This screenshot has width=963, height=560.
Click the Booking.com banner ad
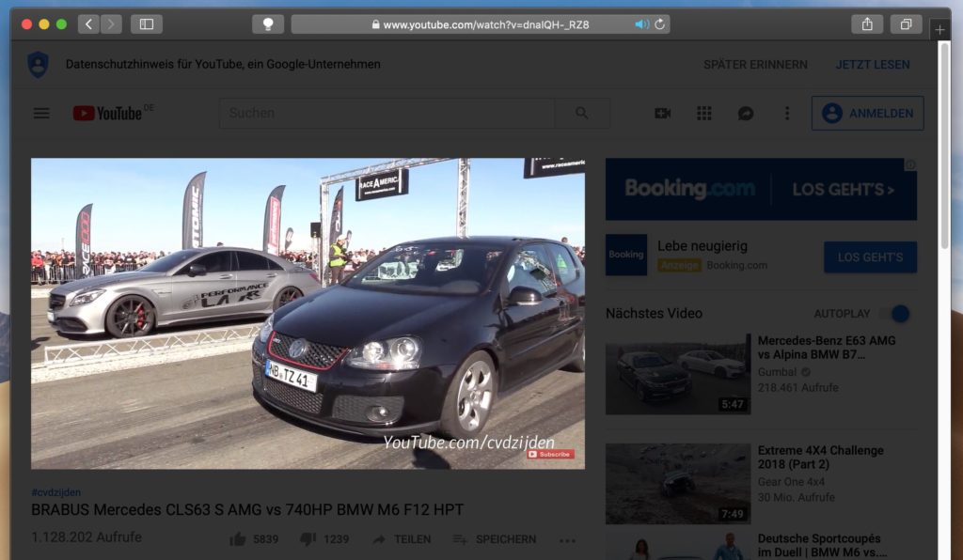point(761,189)
